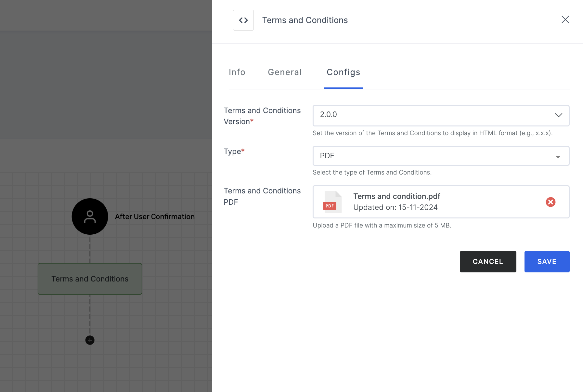The image size is (583, 392).
Task: Expand the version dropdown chevron
Action: point(558,115)
